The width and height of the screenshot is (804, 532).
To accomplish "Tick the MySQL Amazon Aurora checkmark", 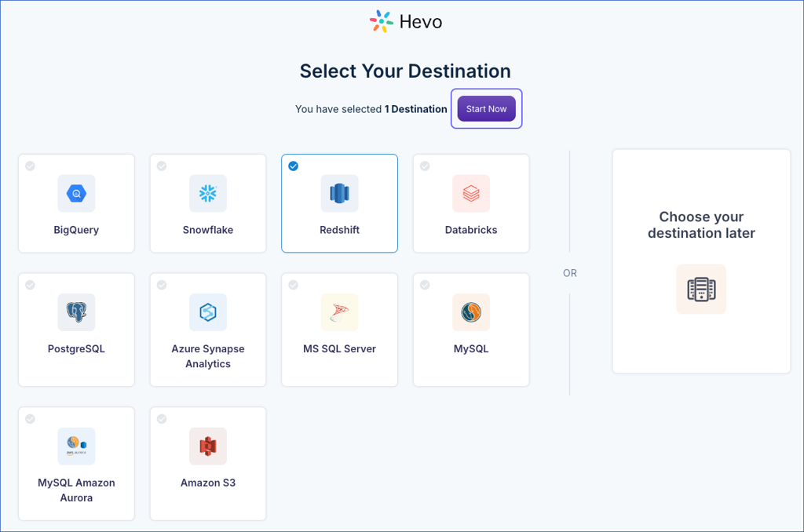I will (x=31, y=419).
